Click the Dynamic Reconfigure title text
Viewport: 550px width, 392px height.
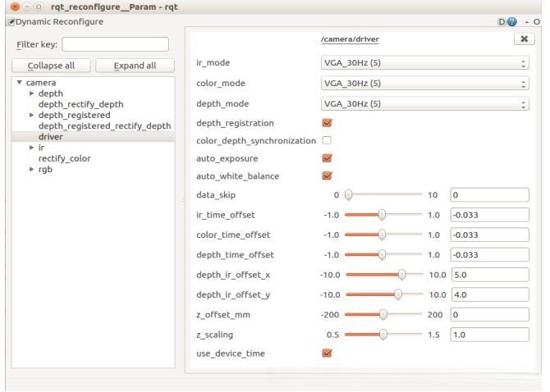pos(59,21)
